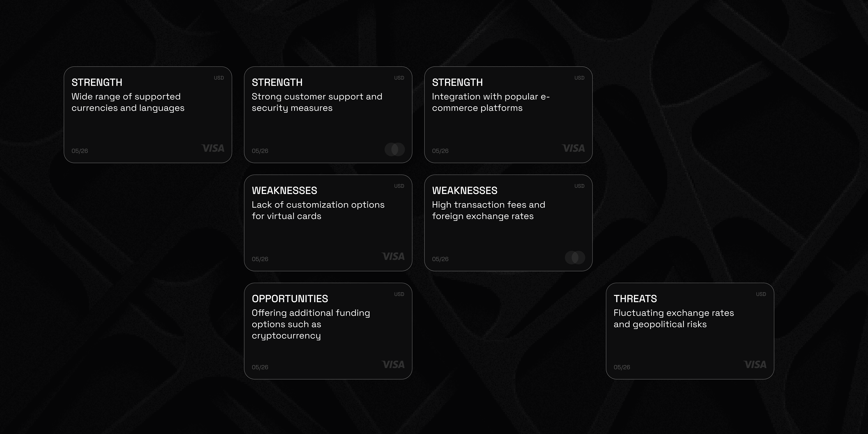This screenshot has width=868, height=434.
Task: Click "High transaction fees" description text
Action: pyautogui.click(x=488, y=210)
